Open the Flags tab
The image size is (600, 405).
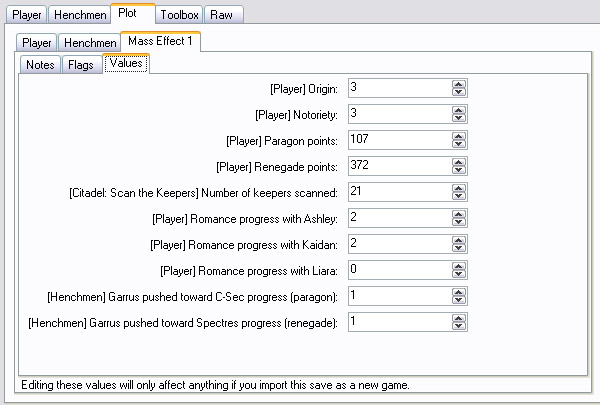click(82, 65)
